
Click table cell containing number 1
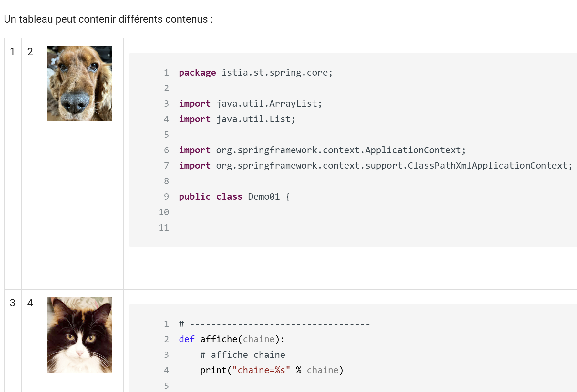(13, 52)
